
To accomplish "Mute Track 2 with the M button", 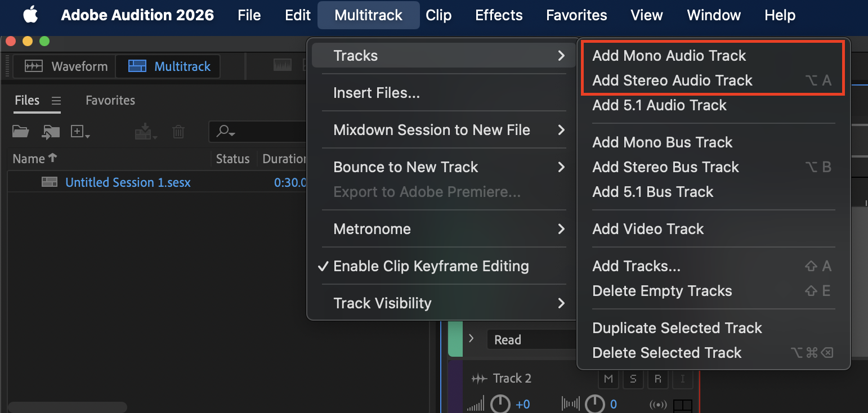I will [x=608, y=379].
